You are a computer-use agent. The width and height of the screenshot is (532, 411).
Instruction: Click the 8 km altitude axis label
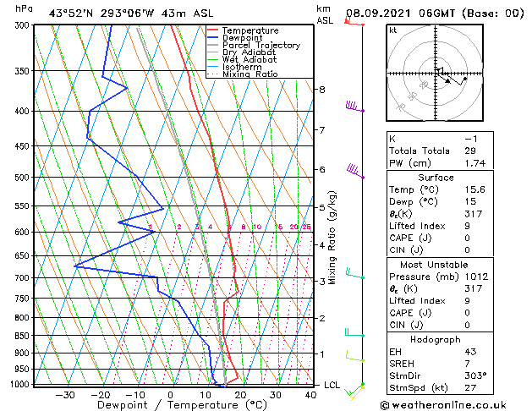tap(322, 90)
